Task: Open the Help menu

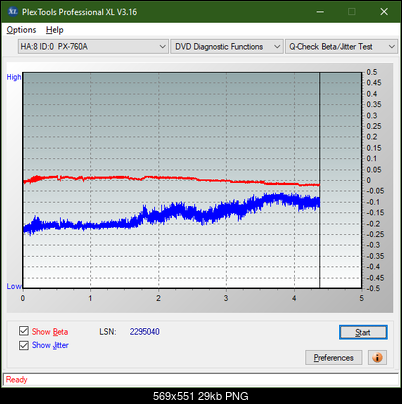Action: [x=55, y=30]
